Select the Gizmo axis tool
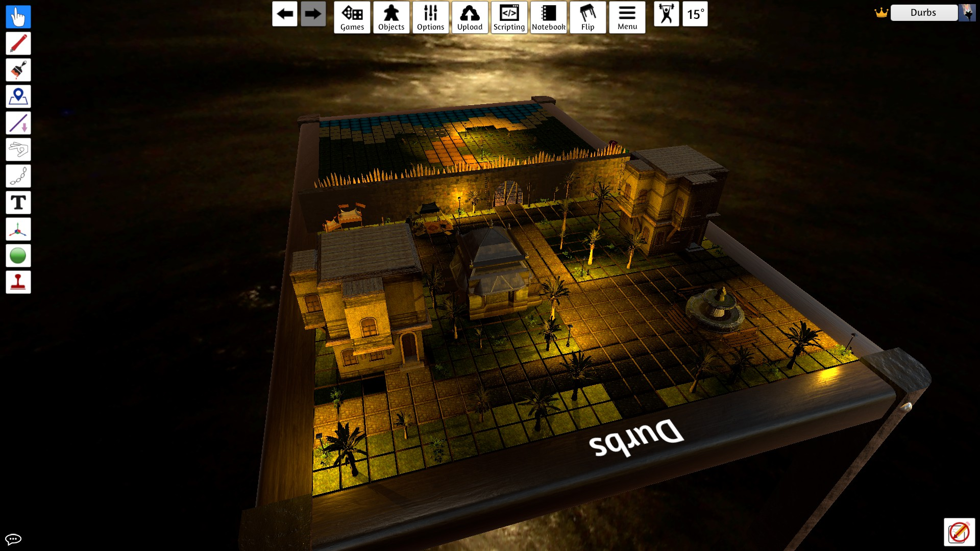 18,229
